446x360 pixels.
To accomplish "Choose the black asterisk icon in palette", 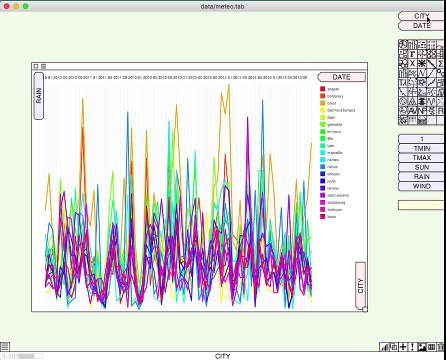I will (422, 63).
